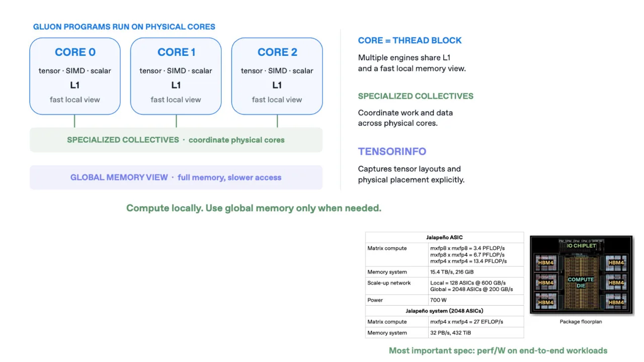This screenshot has width=644, height=362.
Task: Click the "700 W" power value
Action: [x=438, y=300]
